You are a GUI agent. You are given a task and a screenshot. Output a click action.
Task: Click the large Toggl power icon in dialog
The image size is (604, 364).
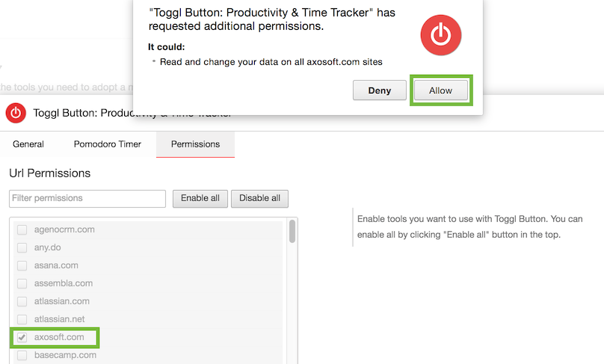(x=441, y=35)
